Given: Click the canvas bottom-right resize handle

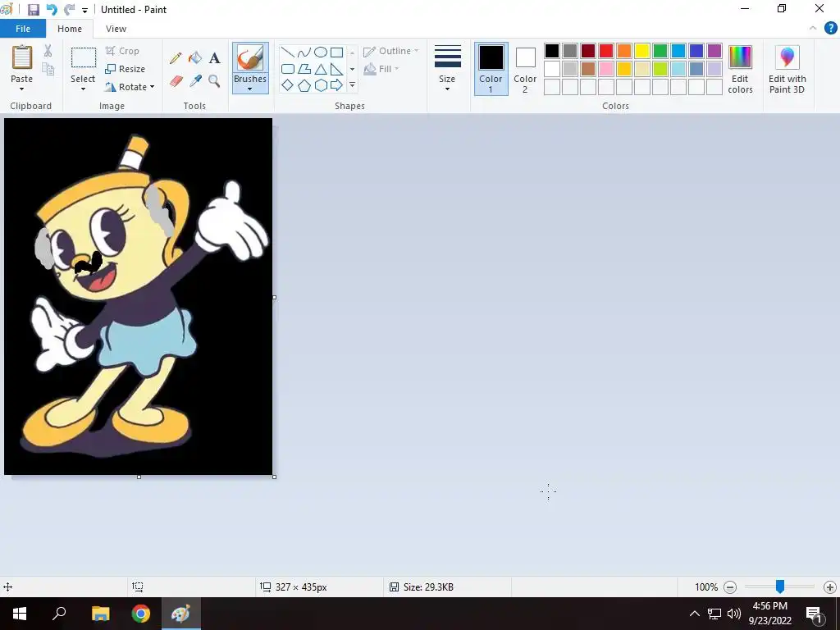Looking at the screenshot, I should pos(275,477).
